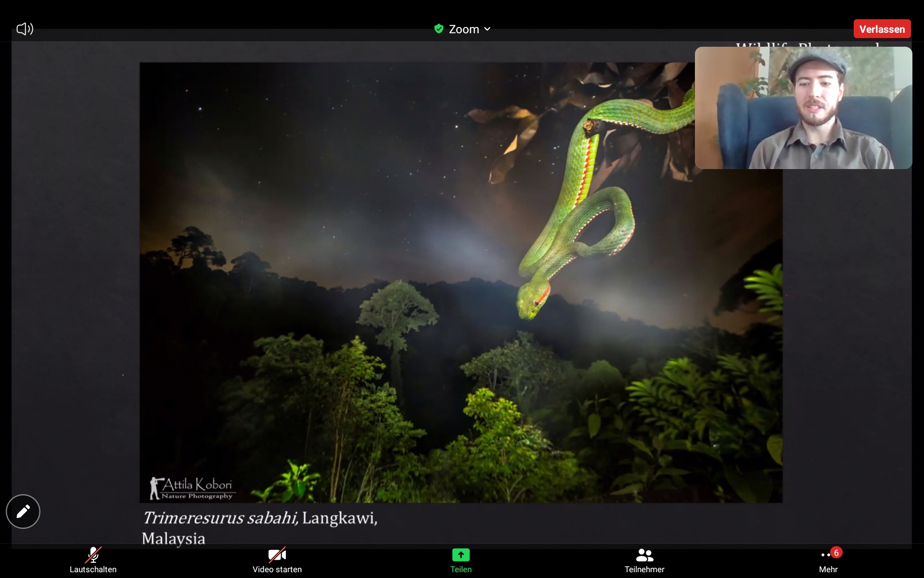This screenshot has height=578, width=924.
Task: Tap the speaker audio output icon
Action: (25, 29)
